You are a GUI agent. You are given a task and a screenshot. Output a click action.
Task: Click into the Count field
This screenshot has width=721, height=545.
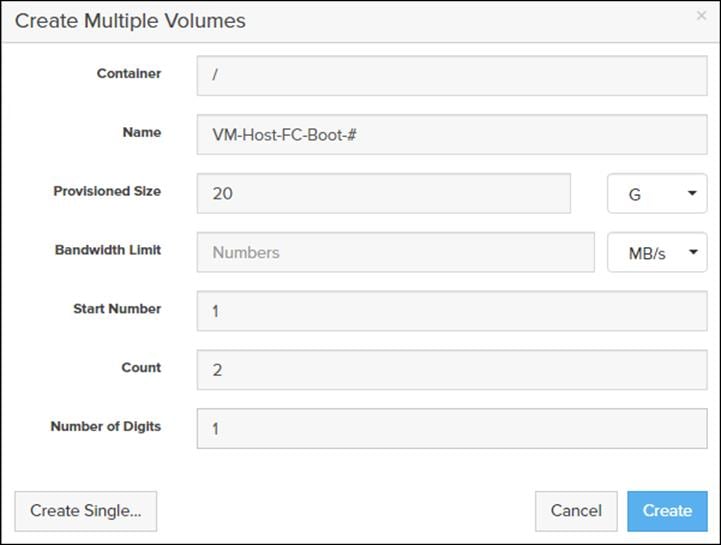coord(451,370)
